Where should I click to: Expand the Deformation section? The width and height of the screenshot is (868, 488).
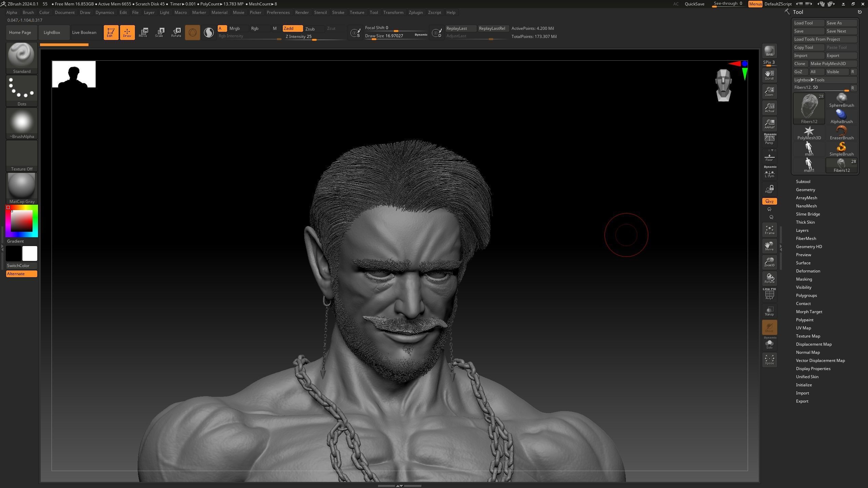click(808, 271)
